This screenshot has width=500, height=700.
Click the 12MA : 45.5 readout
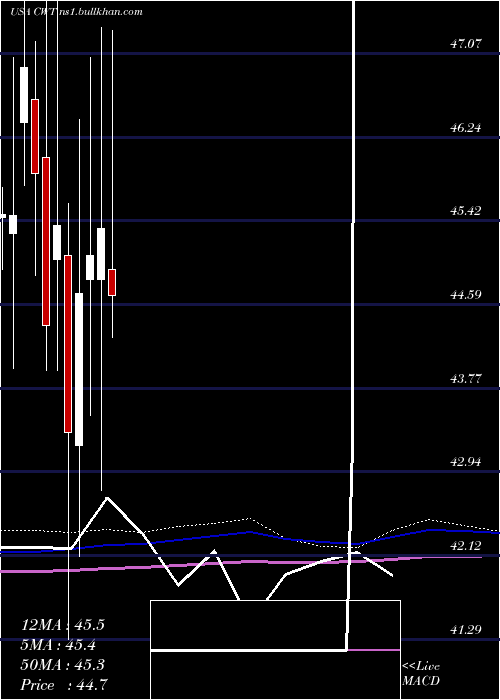click(x=63, y=625)
